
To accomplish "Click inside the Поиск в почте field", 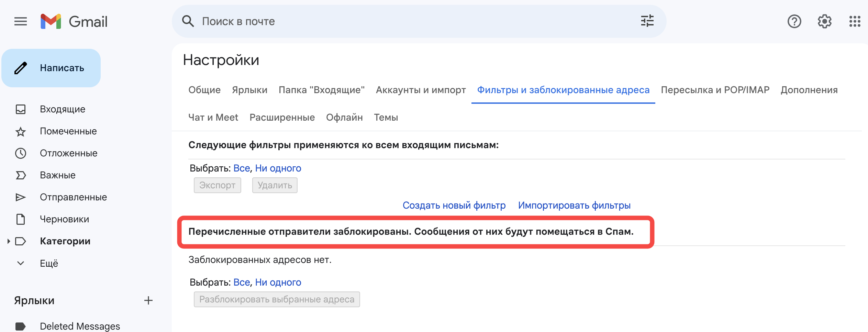I will pyautogui.click(x=412, y=21).
